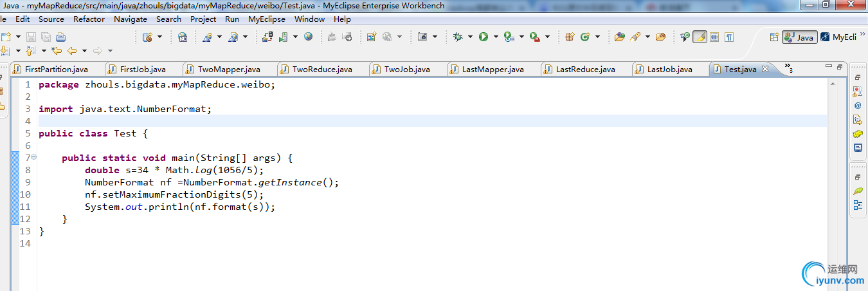Click the Outline tree icon in right sidebar

click(x=857, y=205)
